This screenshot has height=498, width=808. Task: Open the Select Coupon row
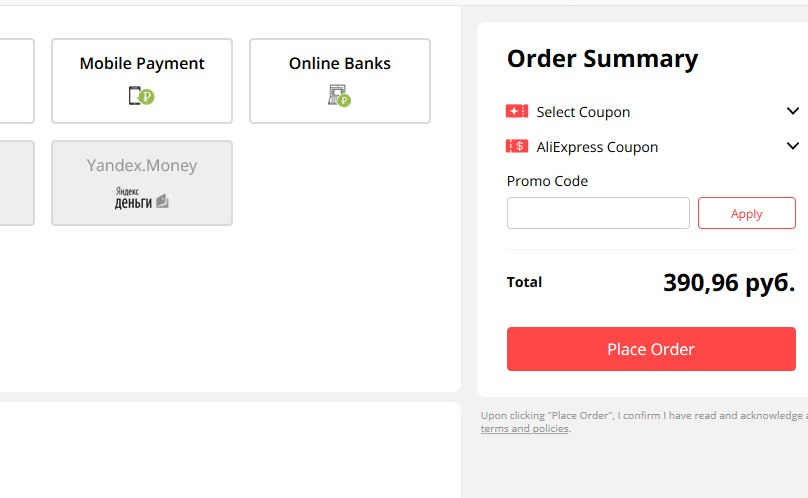[x=652, y=111]
